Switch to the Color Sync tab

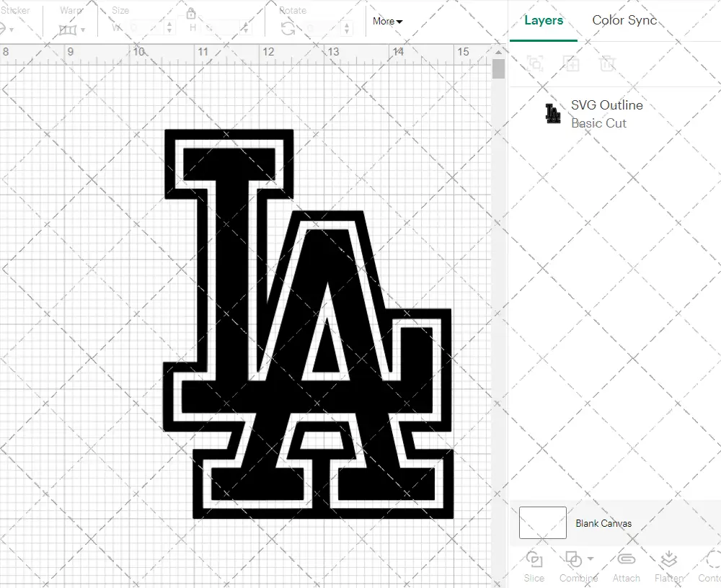click(x=624, y=20)
